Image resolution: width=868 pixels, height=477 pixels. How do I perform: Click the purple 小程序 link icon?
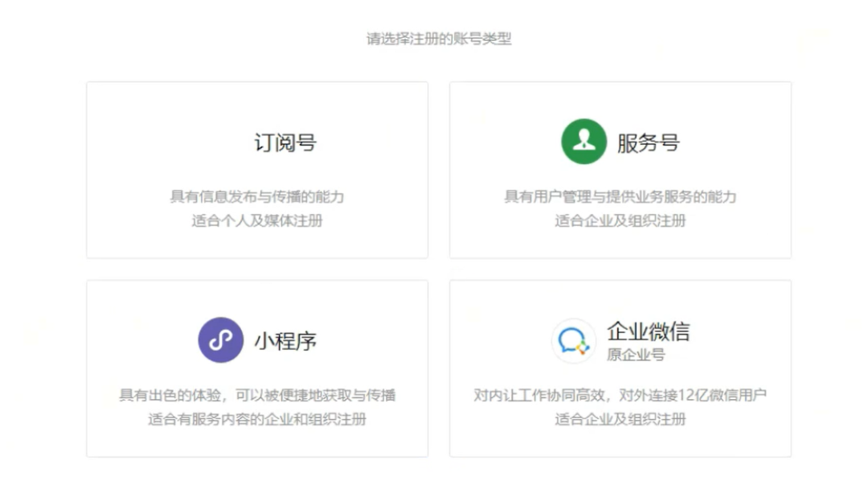pyautogui.click(x=221, y=340)
